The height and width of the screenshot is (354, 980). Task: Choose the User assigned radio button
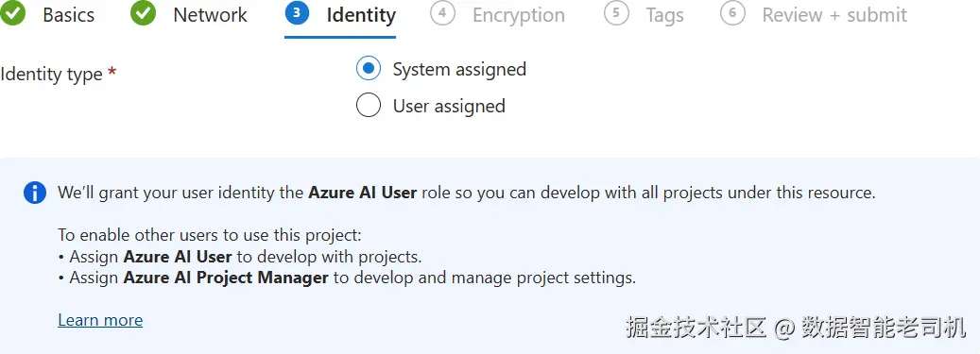coord(369,105)
